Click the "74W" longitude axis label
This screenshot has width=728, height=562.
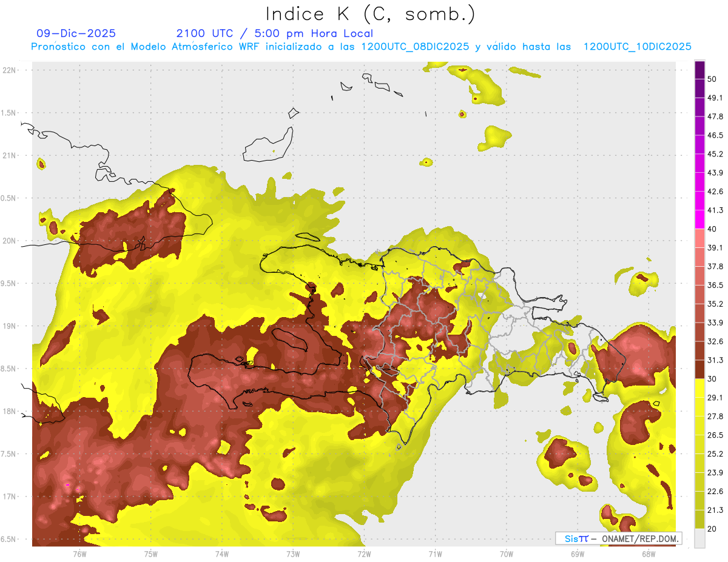pos(222,554)
